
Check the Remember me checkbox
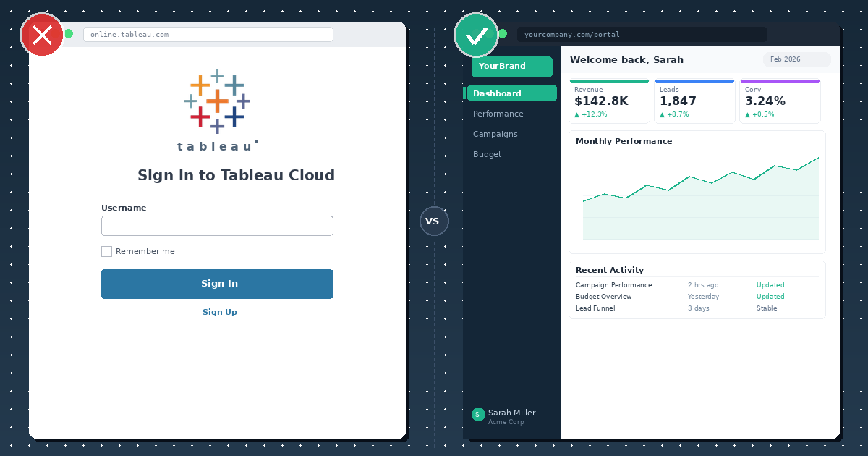click(106, 251)
